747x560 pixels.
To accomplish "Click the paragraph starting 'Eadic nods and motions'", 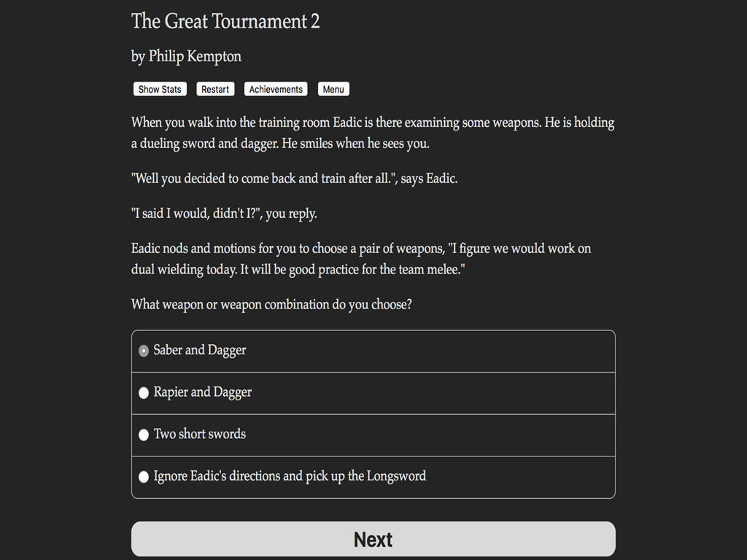I will [361, 259].
